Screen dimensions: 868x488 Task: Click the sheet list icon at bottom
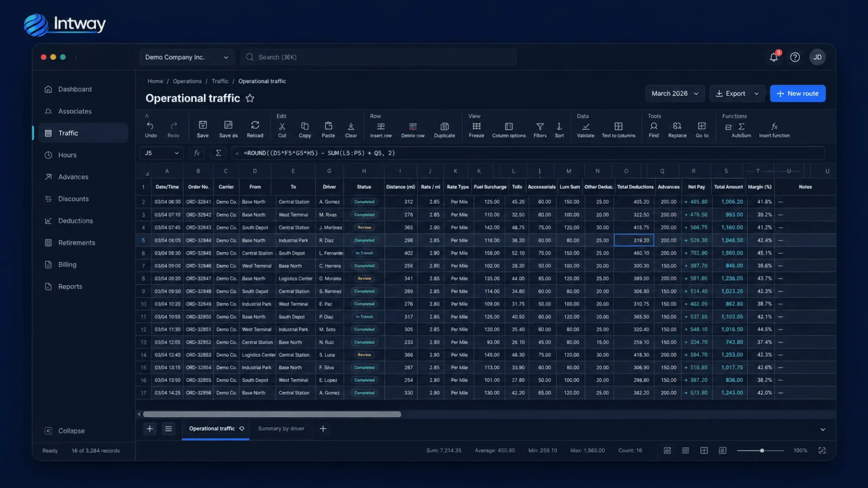169,429
